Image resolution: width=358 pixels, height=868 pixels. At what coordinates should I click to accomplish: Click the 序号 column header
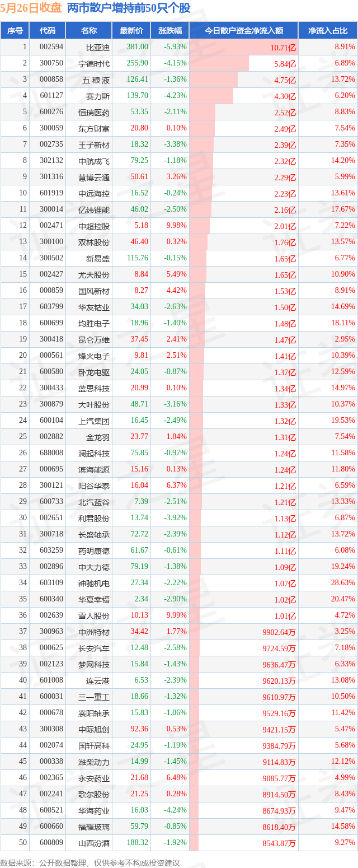point(15,31)
